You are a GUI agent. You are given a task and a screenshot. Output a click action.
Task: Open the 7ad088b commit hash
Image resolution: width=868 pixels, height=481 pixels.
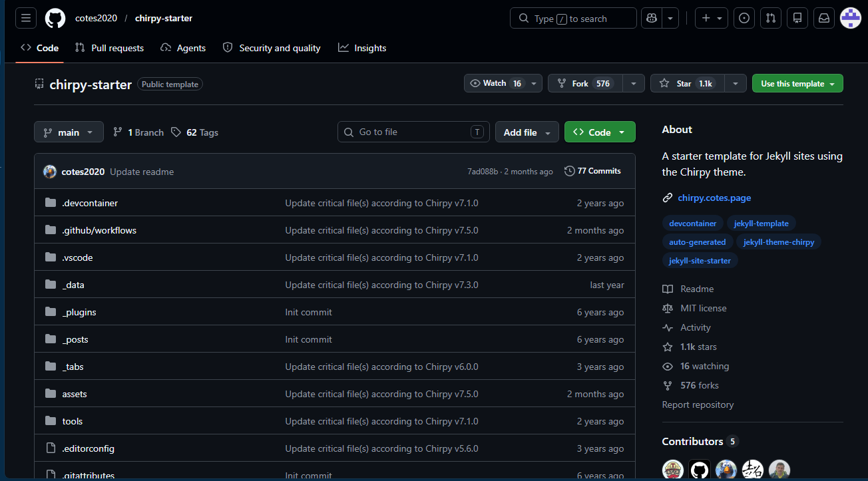[483, 172]
